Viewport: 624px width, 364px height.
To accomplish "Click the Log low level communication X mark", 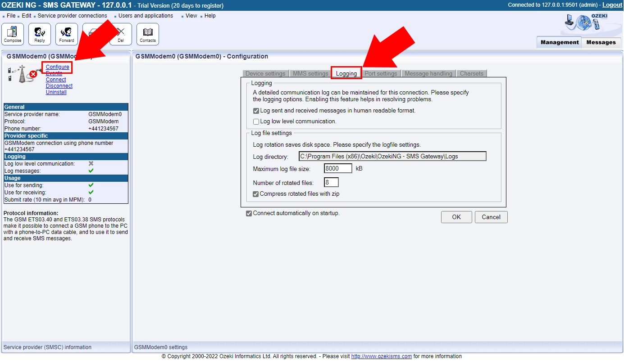I will pyautogui.click(x=91, y=164).
